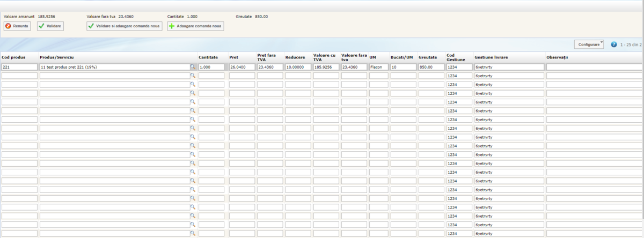This screenshot has height=238, width=644.
Task: Click the red cancel icon on Renunta
Action: [9, 26]
